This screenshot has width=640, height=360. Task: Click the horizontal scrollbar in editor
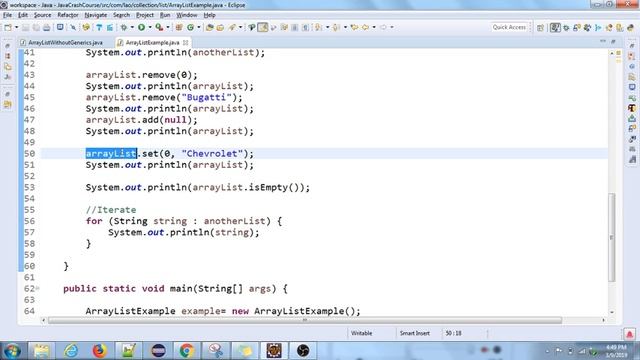point(305,320)
